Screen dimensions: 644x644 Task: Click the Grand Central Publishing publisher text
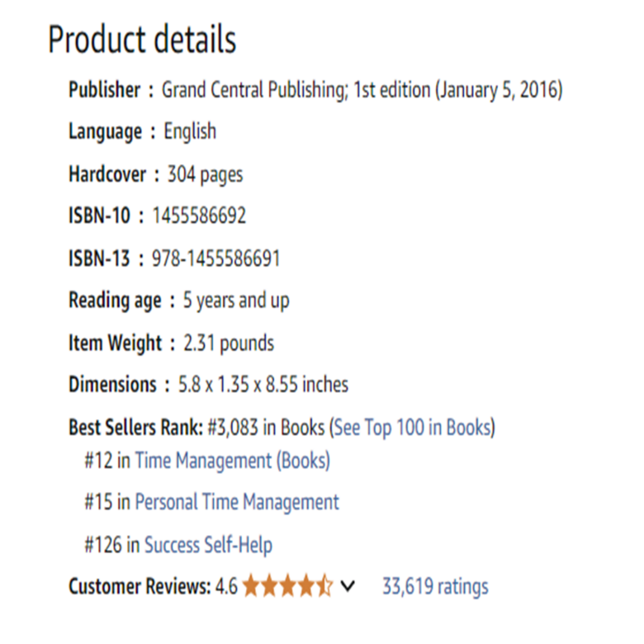point(253,90)
